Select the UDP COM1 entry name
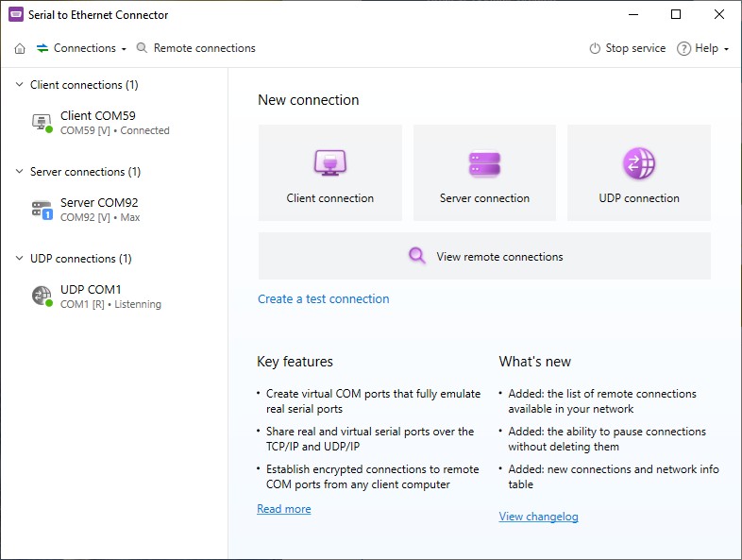This screenshot has width=742, height=560. (x=91, y=289)
